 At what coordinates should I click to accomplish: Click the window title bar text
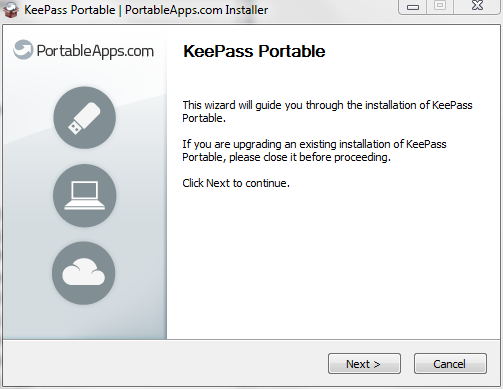pos(146,10)
